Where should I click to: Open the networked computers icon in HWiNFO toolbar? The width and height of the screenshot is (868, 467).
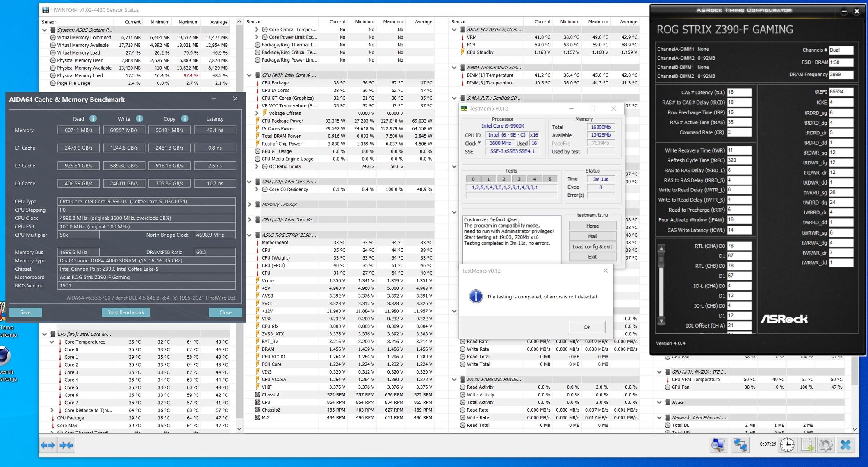(x=740, y=445)
